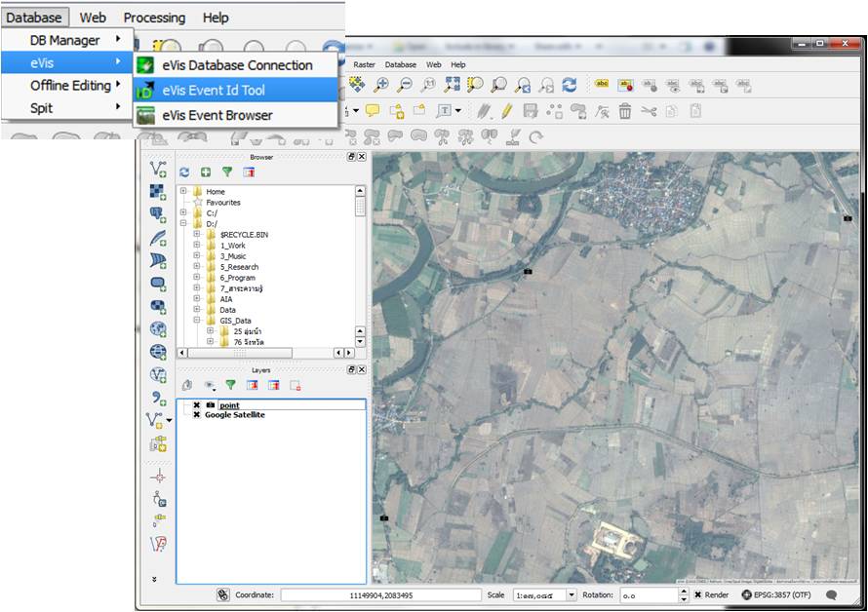Select the 6_Program folder
868x612 pixels.
tap(238, 278)
